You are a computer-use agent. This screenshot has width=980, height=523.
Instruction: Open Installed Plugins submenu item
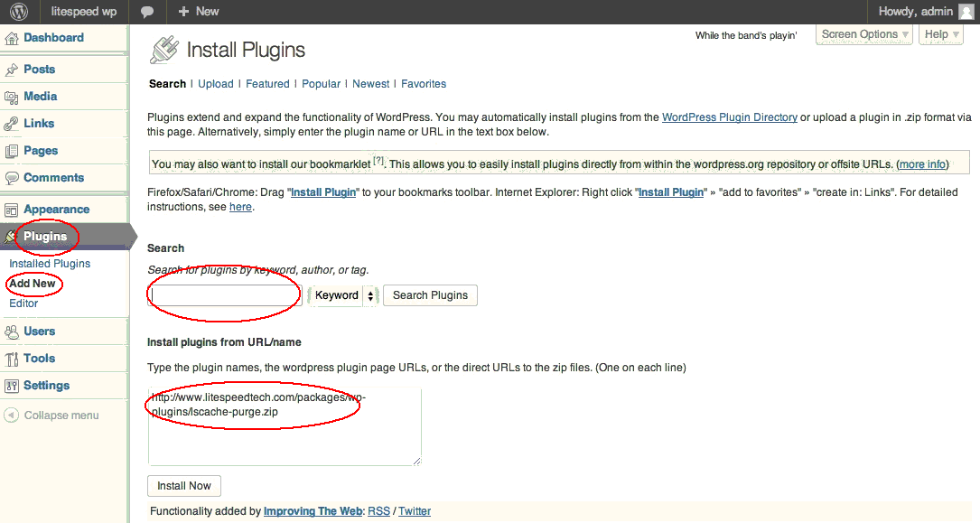(50, 264)
